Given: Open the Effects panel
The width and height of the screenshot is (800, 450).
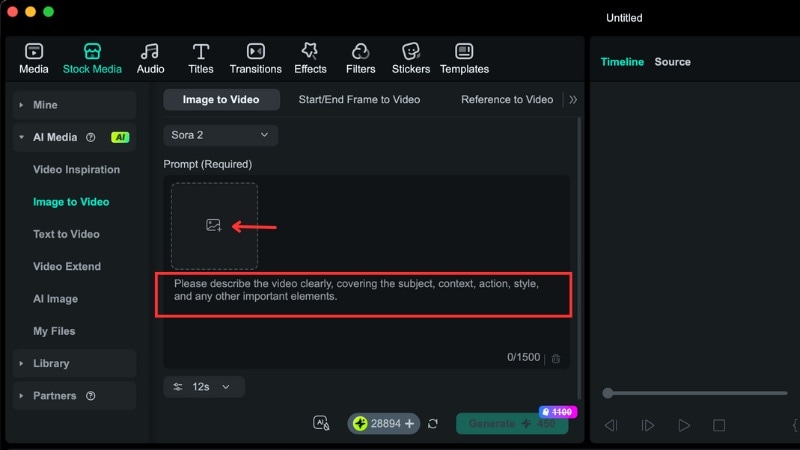Looking at the screenshot, I should pyautogui.click(x=310, y=59).
